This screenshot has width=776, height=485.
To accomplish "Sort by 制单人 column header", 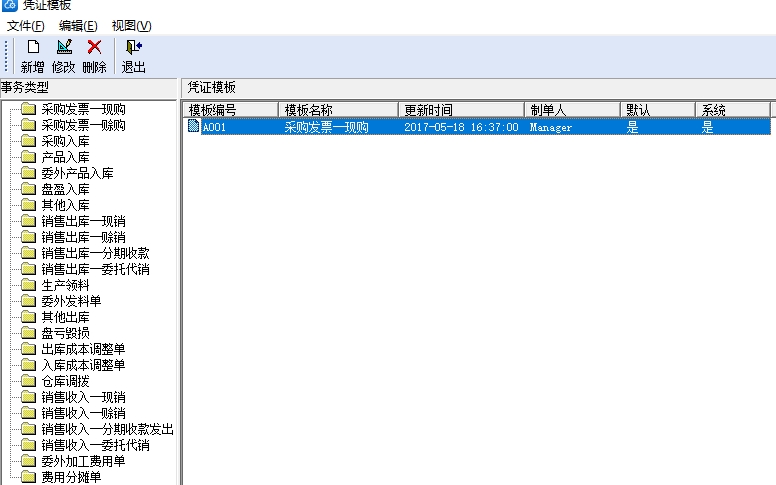I will pos(572,109).
